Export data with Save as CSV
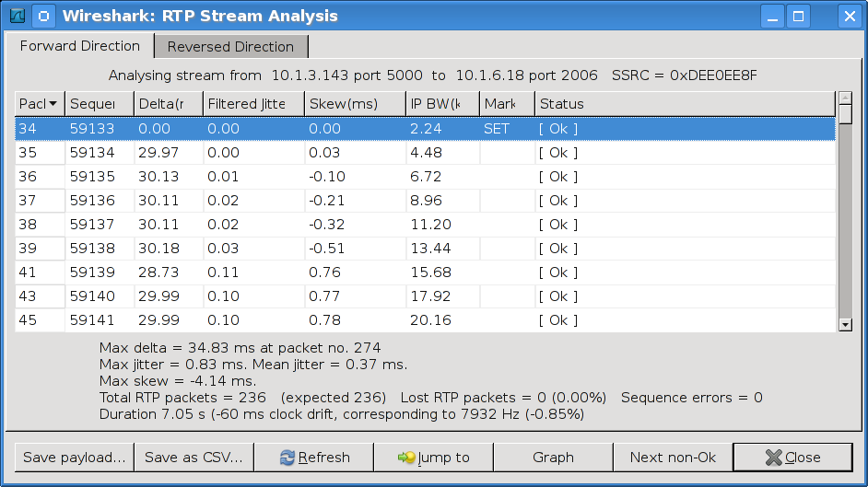 pos(194,458)
